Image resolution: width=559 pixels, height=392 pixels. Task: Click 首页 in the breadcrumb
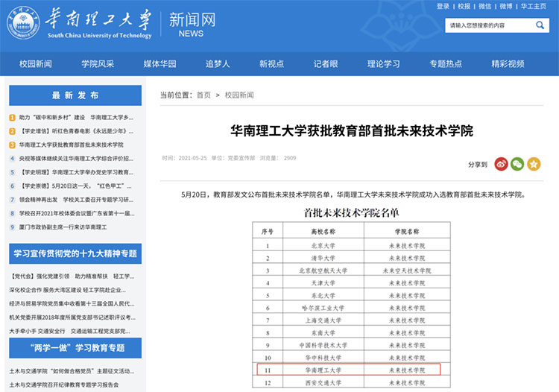tap(203, 95)
